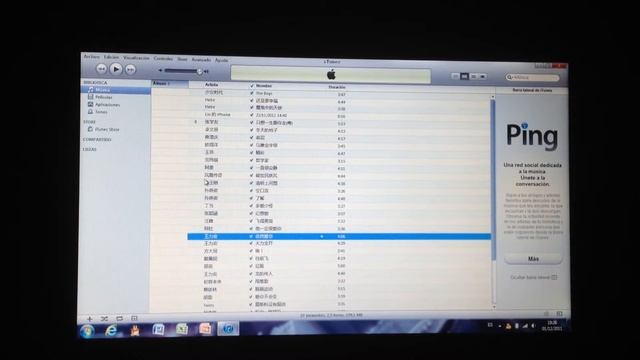Screen dimensions: 640x360
Task: Switch to song list view
Action: pos(455,76)
